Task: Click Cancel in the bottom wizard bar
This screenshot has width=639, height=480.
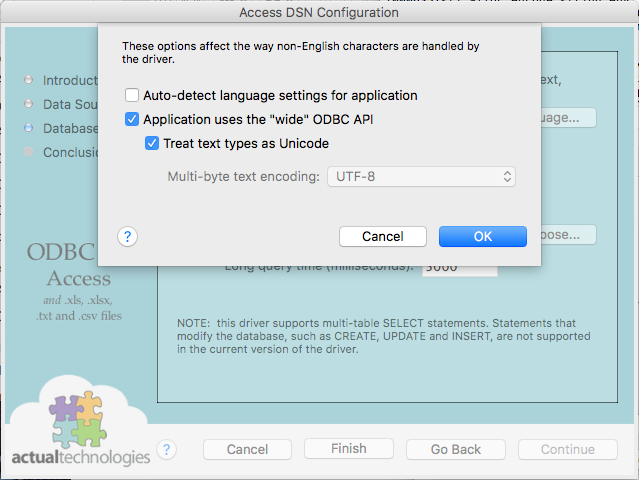Action: 247,449
